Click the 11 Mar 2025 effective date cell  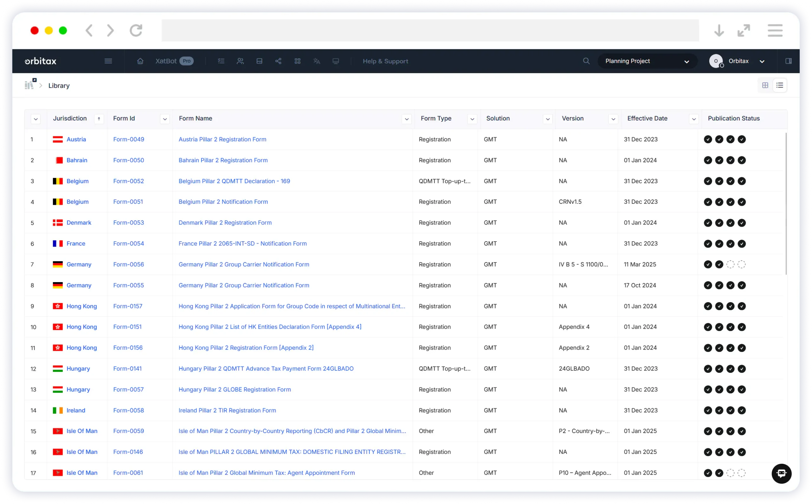tap(639, 264)
